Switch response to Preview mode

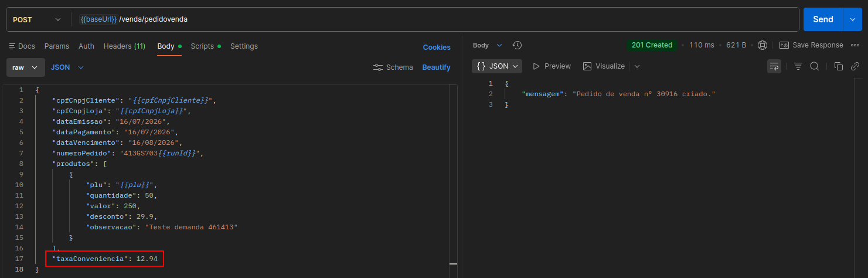click(x=552, y=66)
